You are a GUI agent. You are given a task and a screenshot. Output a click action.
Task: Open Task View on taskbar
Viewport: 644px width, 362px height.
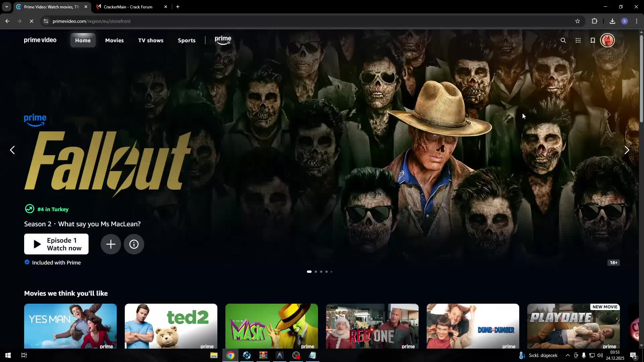[x=24, y=355]
